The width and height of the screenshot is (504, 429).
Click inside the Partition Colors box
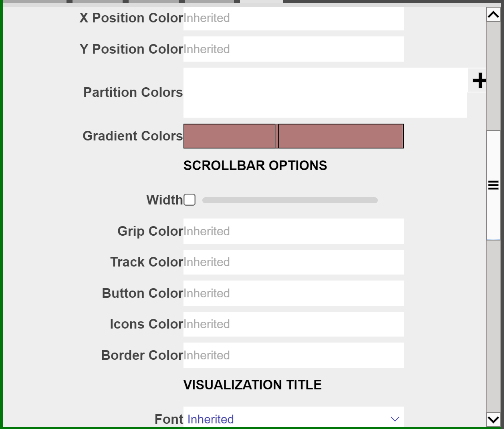[325, 92]
